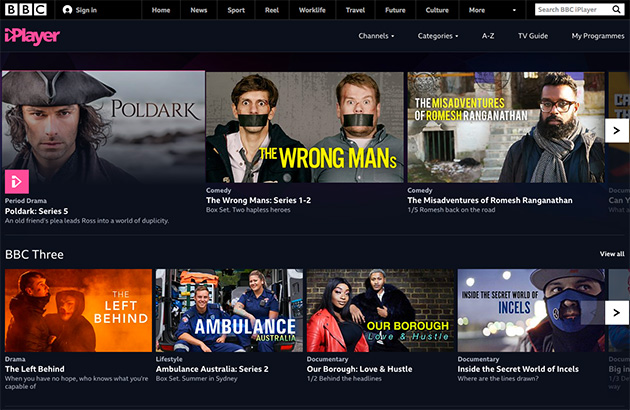Go to My Programmes
630x410 pixels.
tap(598, 36)
